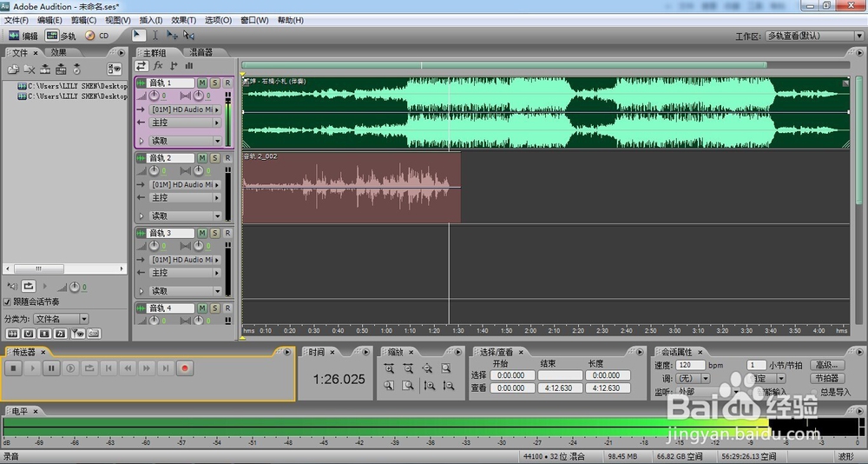Screen dimensions: 868x464
Task: Switch to the 混音器 tab
Action: (x=201, y=53)
